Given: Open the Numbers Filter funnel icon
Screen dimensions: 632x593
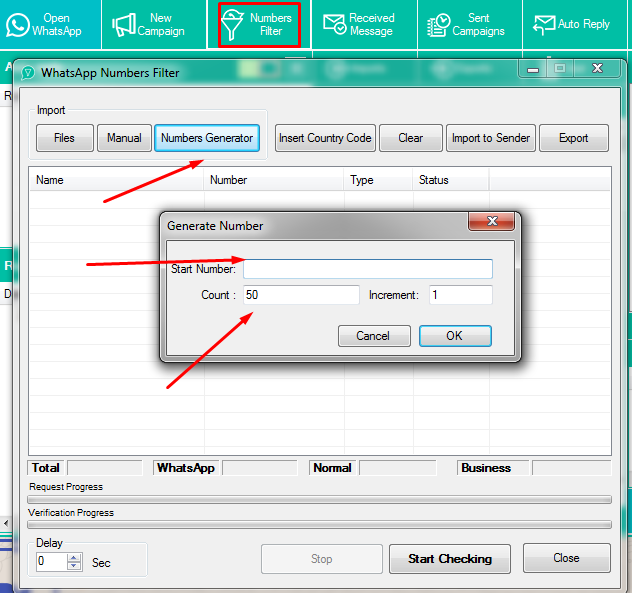Looking at the screenshot, I should 233,25.
